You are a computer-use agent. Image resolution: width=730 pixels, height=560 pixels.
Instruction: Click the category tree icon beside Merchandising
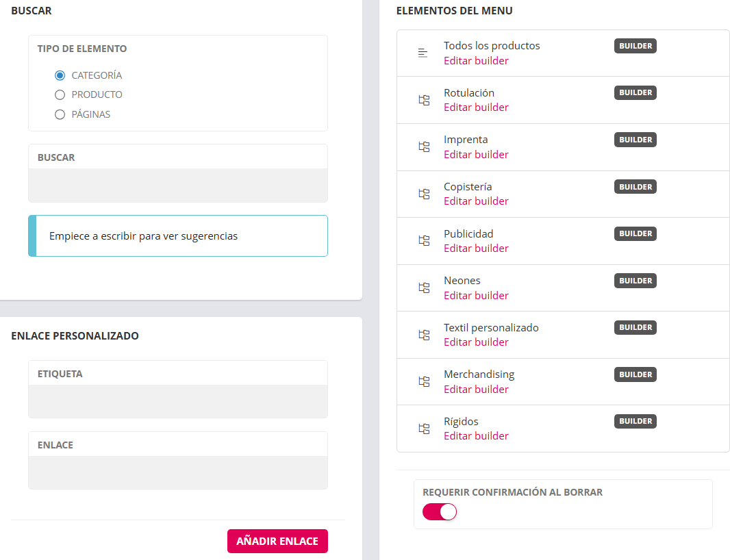pyautogui.click(x=424, y=382)
